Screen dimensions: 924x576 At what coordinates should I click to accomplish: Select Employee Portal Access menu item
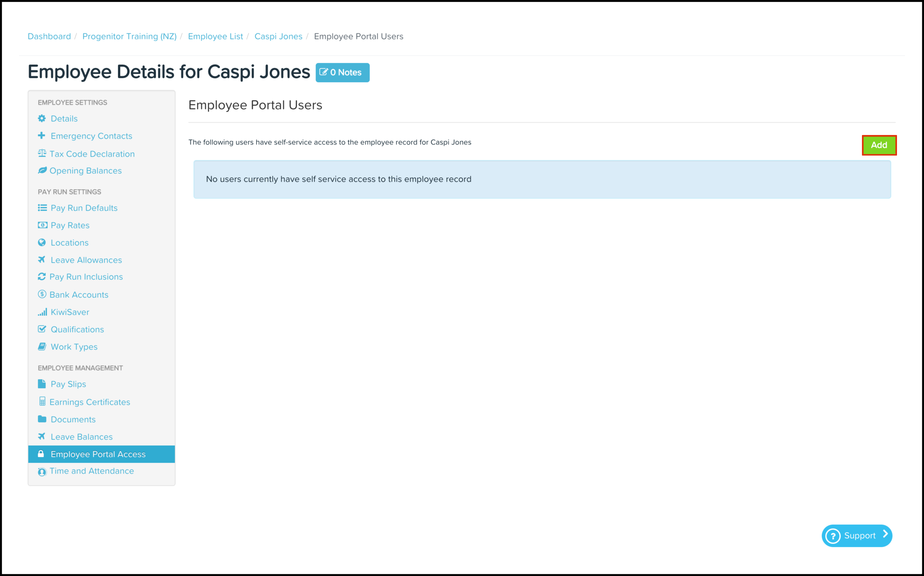(x=98, y=454)
